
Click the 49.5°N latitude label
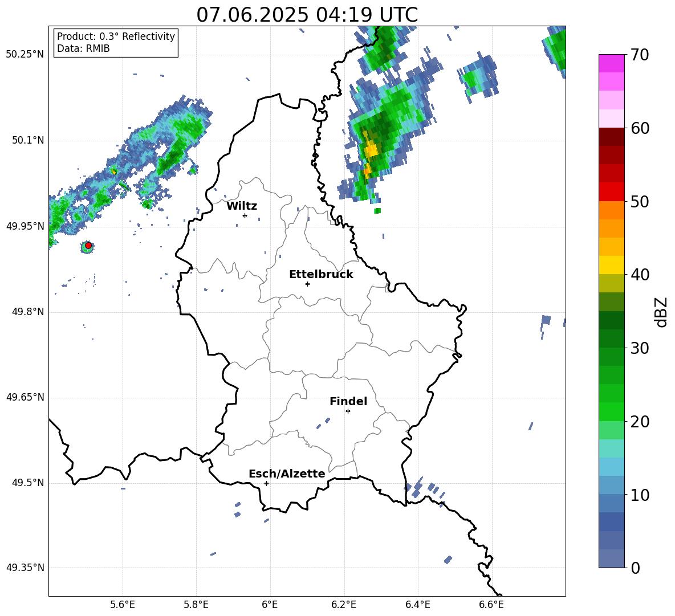coord(28,483)
